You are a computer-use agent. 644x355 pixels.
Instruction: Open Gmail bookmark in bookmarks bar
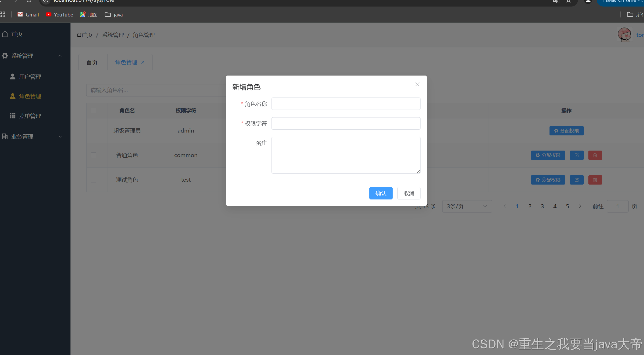coord(28,15)
